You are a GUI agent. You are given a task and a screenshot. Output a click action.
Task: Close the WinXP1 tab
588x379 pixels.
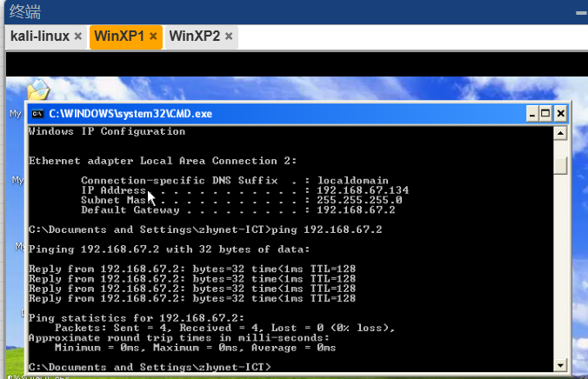tap(153, 37)
